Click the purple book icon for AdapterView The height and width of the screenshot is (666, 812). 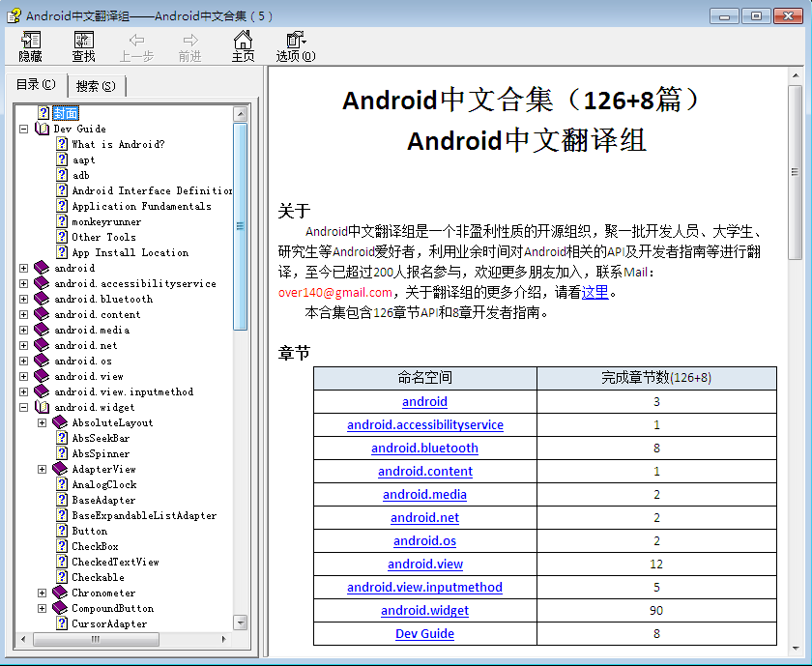(60, 469)
